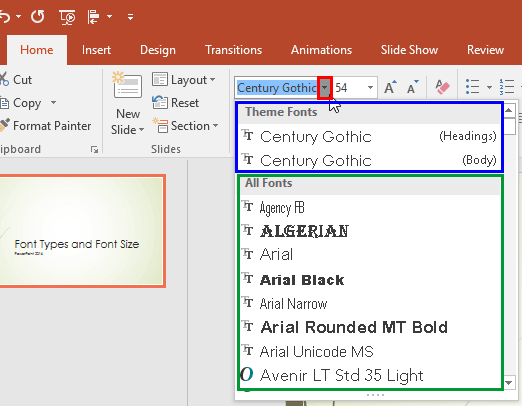Select Arial Unicode MS font
Image resolution: width=522 pixels, height=406 pixels.
(369, 351)
